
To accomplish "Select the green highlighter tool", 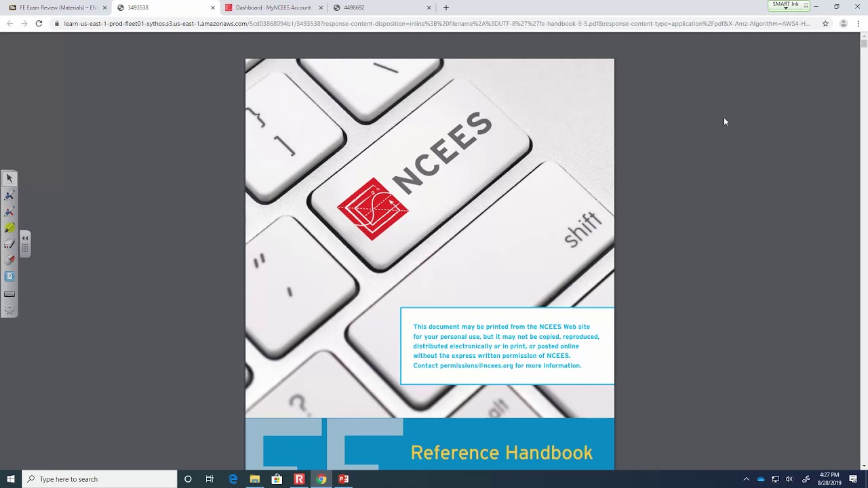I will pos(9,228).
